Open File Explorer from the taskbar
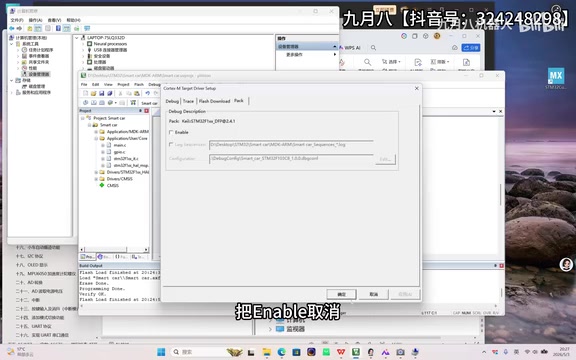Screen dimensions: 576x360 (267, 352)
